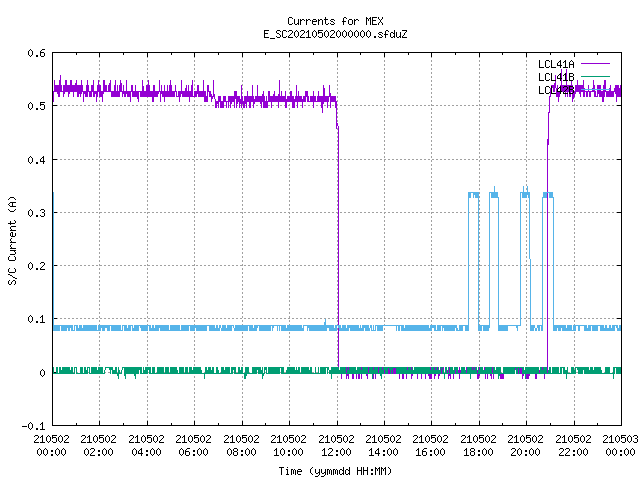640x480 pixels.
Task: Click the x-axis label 'Time (yymmdd HH:MM)'
Action: coord(335,471)
